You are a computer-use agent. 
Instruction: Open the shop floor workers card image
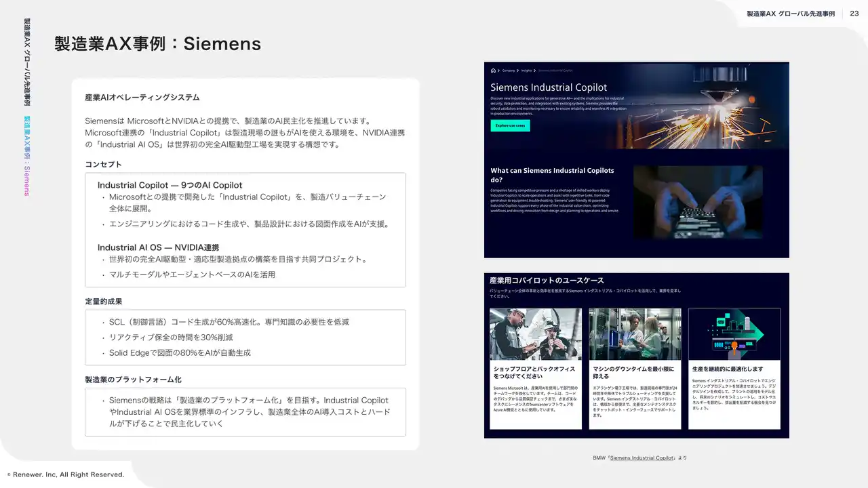pos(536,333)
